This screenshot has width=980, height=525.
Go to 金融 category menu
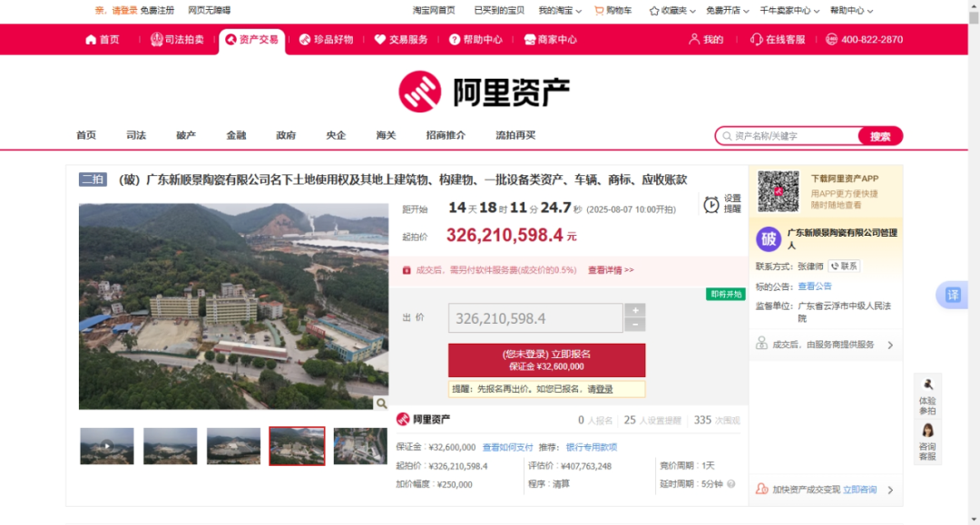pyautogui.click(x=236, y=135)
